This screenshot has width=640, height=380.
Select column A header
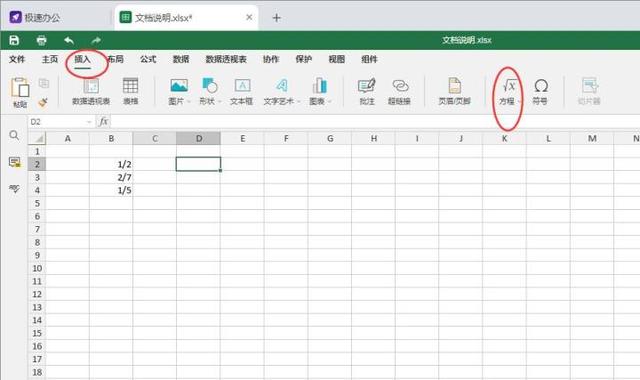[x=68, y=139]
